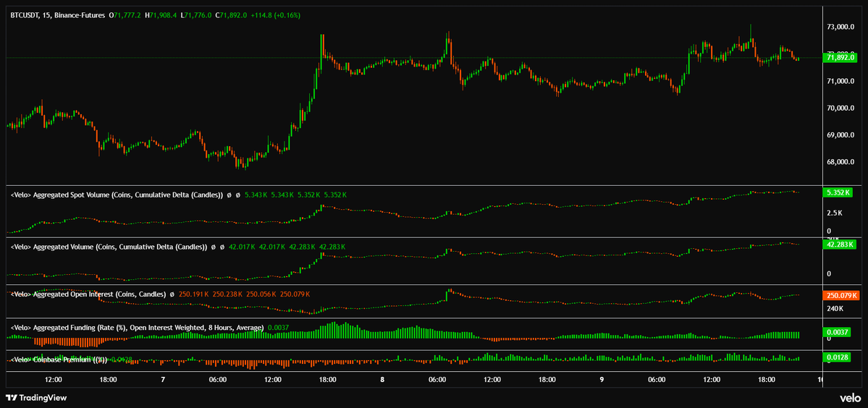Click the open value O71,777.2
The image size is (868, 408).
(125, 15)
